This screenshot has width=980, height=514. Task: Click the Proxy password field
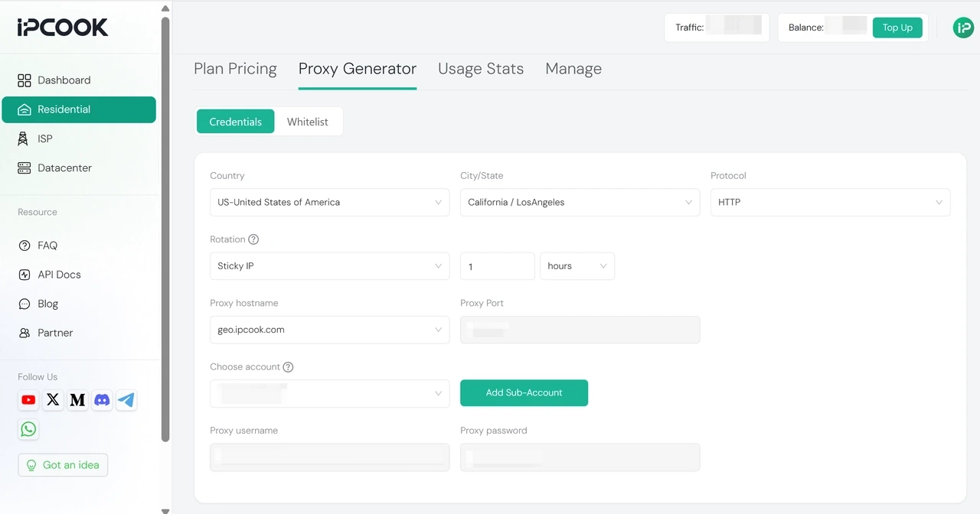point(580,457)
